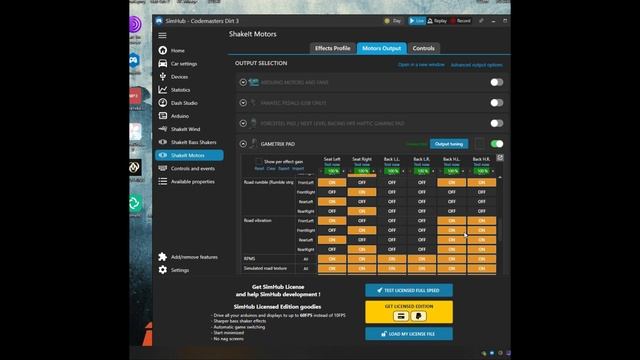
Task: Open Statistics via its chart icon
Action: click(x=162, y=89)
